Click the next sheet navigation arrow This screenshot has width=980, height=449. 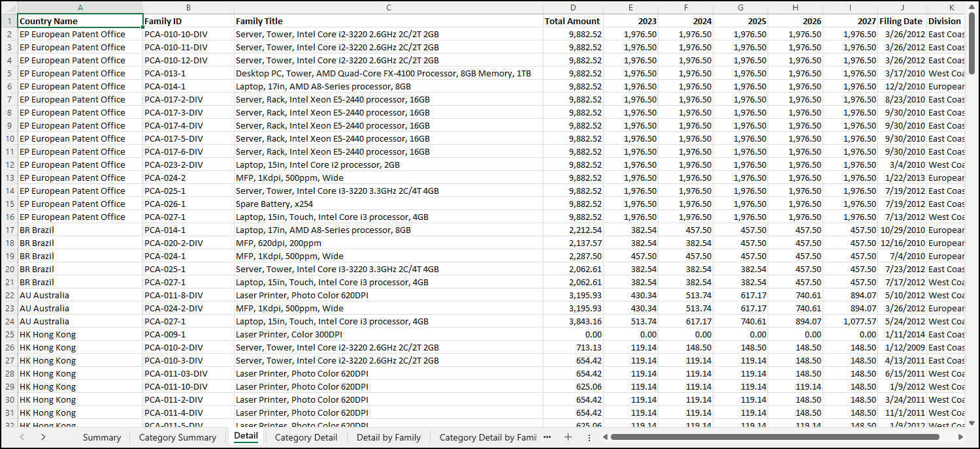coord(43,437)
